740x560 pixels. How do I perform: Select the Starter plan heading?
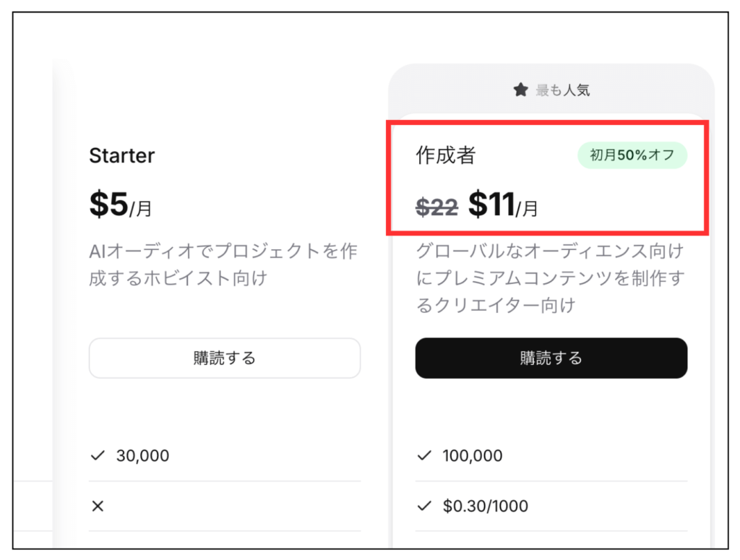click(121, 155)
